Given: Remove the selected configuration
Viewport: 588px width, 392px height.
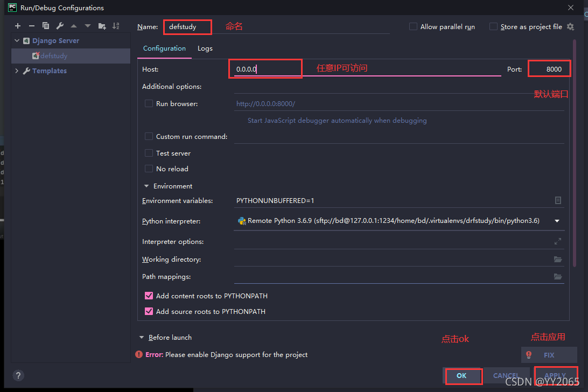Looking at the screenshot, I should 32,26.
